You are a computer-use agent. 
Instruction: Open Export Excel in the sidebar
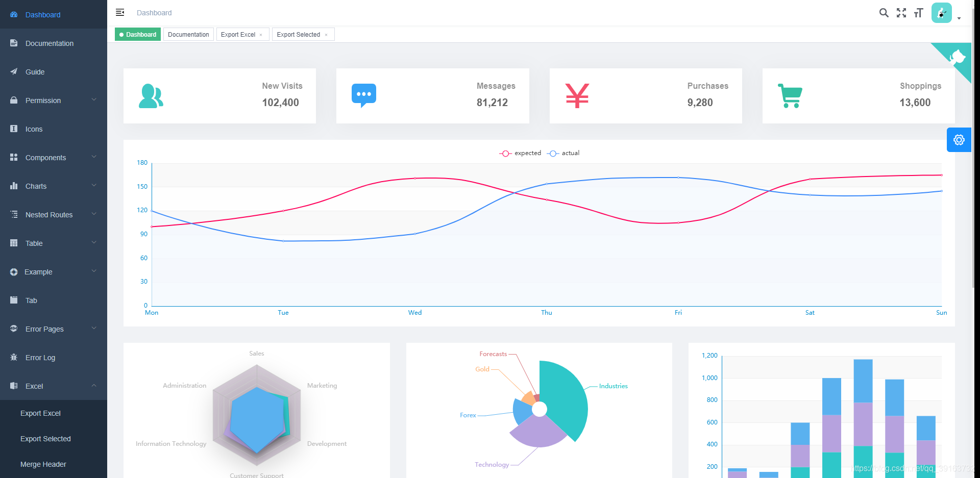54,413
